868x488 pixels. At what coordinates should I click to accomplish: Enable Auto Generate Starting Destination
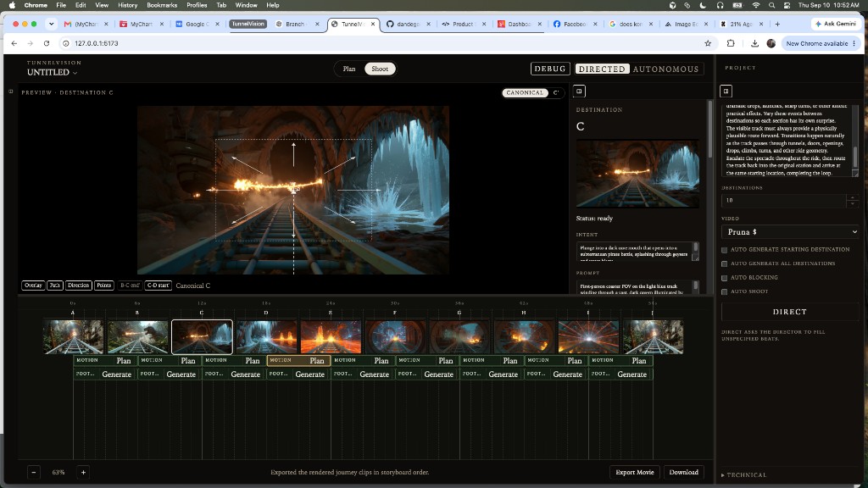click(724, 250)
